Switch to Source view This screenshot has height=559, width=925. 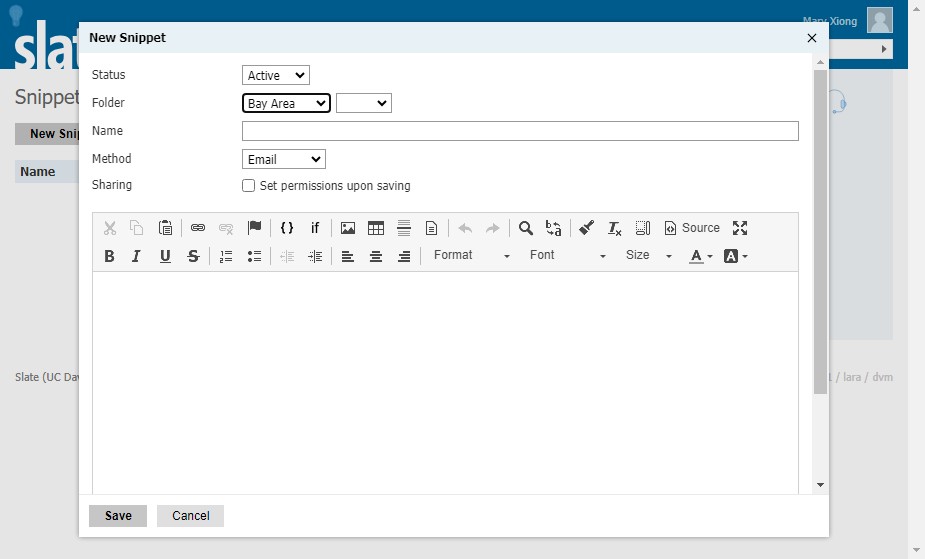point(692,228)
